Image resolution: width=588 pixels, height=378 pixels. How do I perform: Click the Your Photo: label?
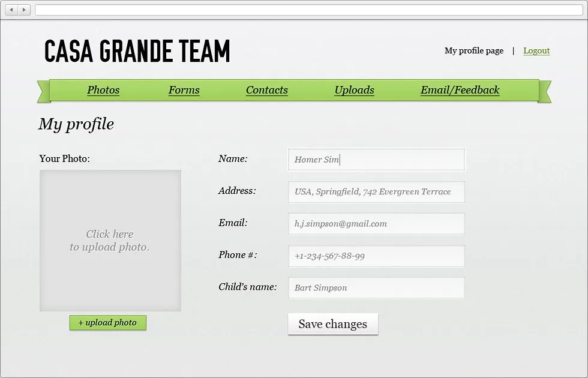(65, 158)
